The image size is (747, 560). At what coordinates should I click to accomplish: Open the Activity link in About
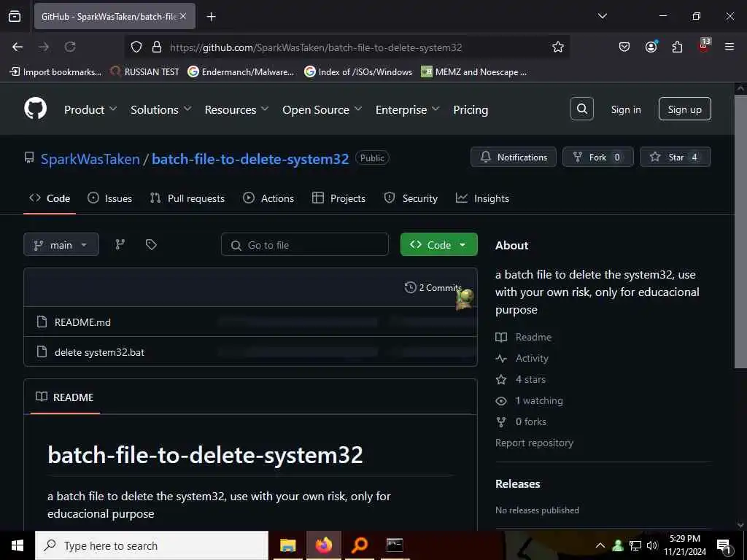point(532,358)
